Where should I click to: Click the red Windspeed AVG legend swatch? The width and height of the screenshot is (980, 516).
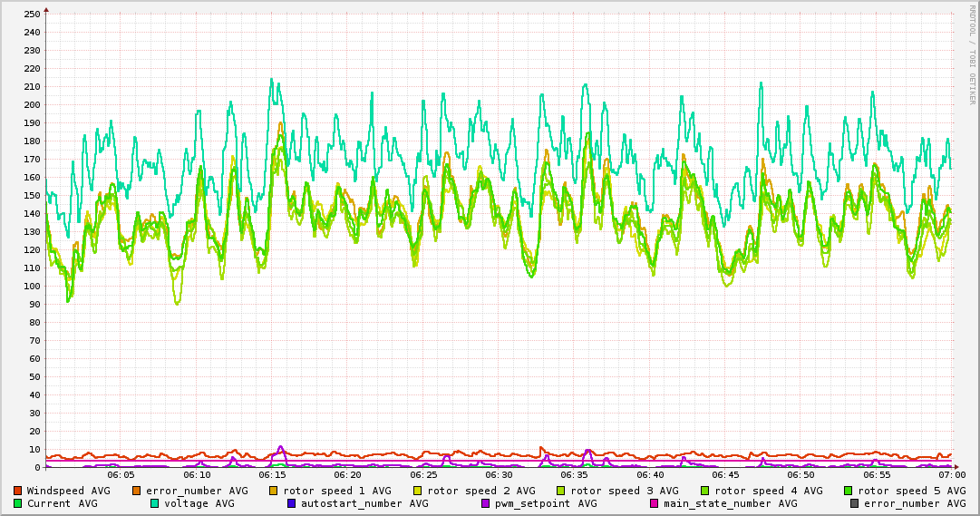click(x=18, y=491)
